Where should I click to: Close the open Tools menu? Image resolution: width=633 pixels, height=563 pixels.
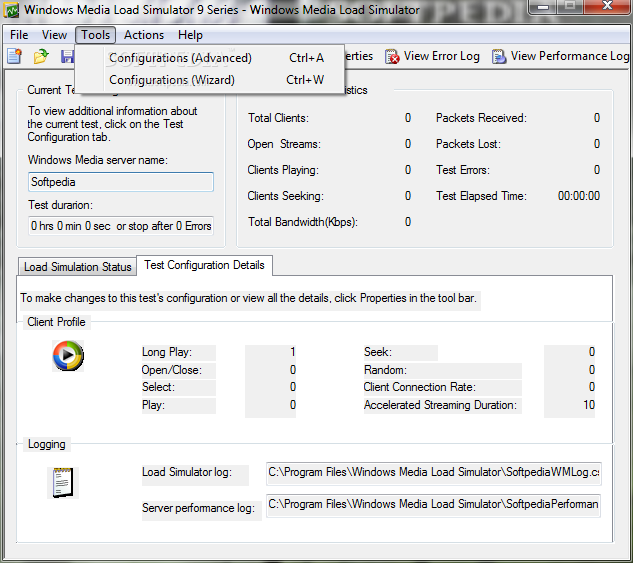(95, 35)
